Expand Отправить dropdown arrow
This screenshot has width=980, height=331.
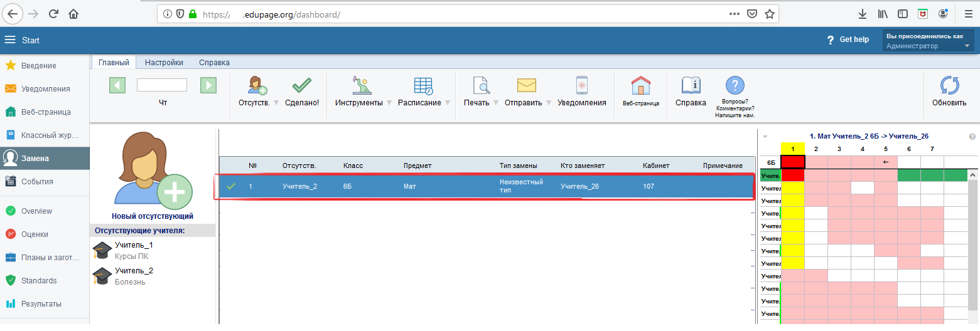point(549,103)
